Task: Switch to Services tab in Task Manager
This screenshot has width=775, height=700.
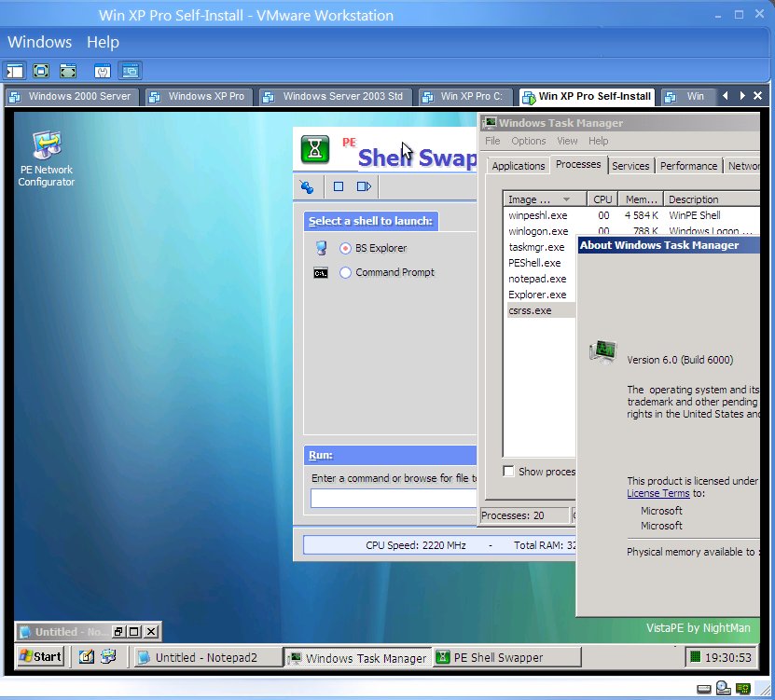Action: (630, 166)
